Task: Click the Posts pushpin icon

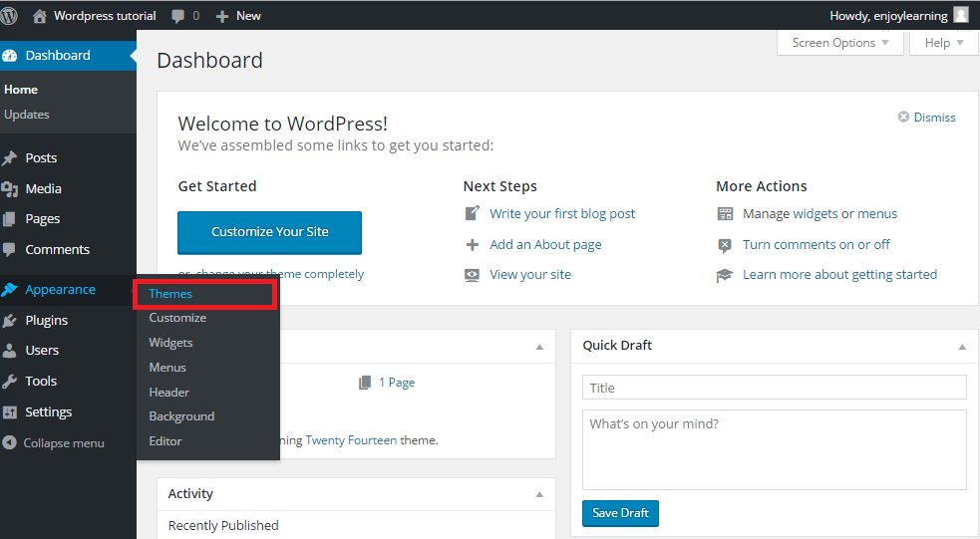Action: [x=9, y=158]
